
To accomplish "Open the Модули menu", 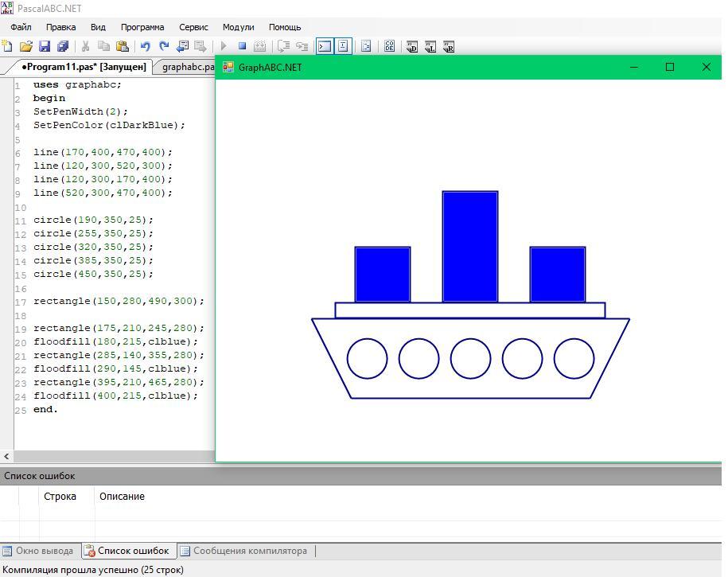I will (238, 27).
